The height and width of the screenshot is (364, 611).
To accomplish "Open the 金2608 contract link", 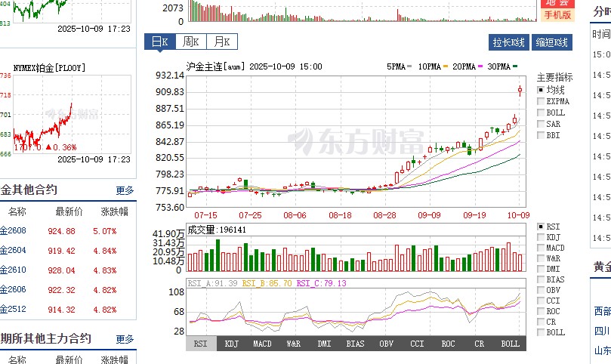I will coord(13,230).
